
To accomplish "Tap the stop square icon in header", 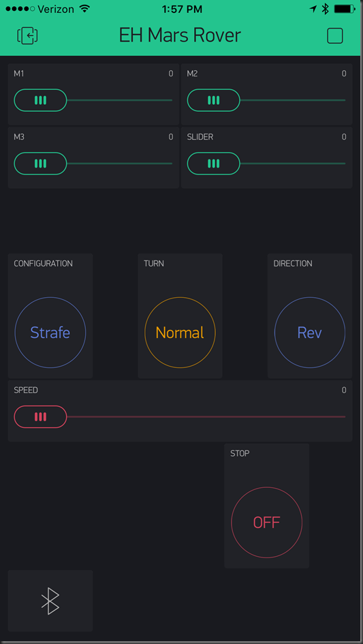I will pos(334,35).
